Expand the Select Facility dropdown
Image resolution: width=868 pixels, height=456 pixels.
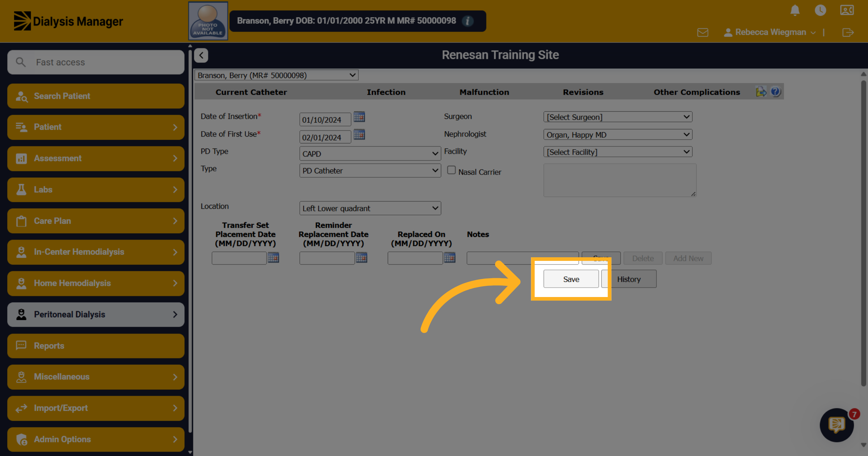coord(618,152)
